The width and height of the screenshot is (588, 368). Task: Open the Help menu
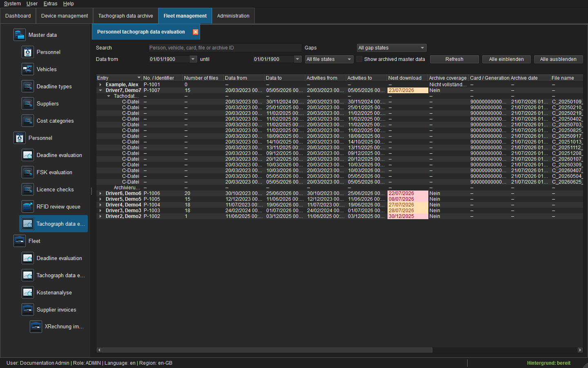[x=68, y=4]
